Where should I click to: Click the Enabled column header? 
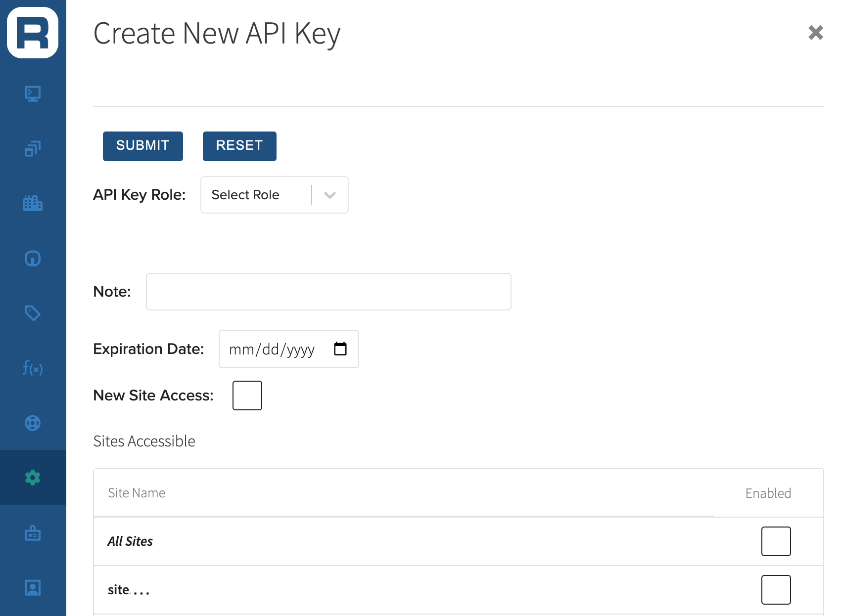pos(768,493)
